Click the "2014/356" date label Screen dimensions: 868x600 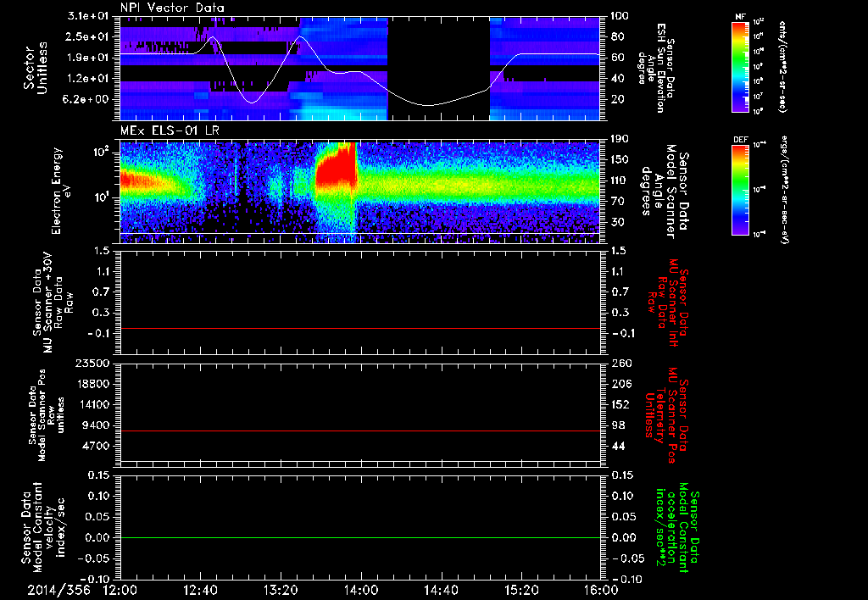58,591
